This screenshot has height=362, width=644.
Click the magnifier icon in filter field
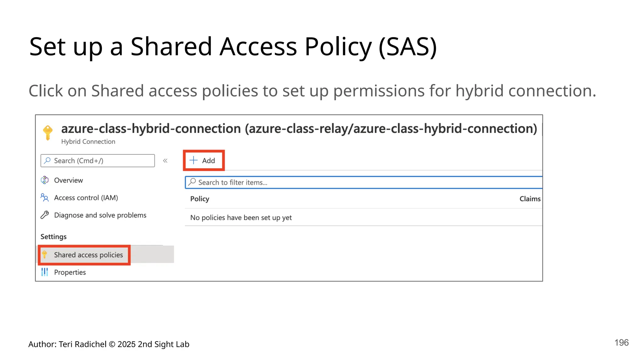[192, 182]
